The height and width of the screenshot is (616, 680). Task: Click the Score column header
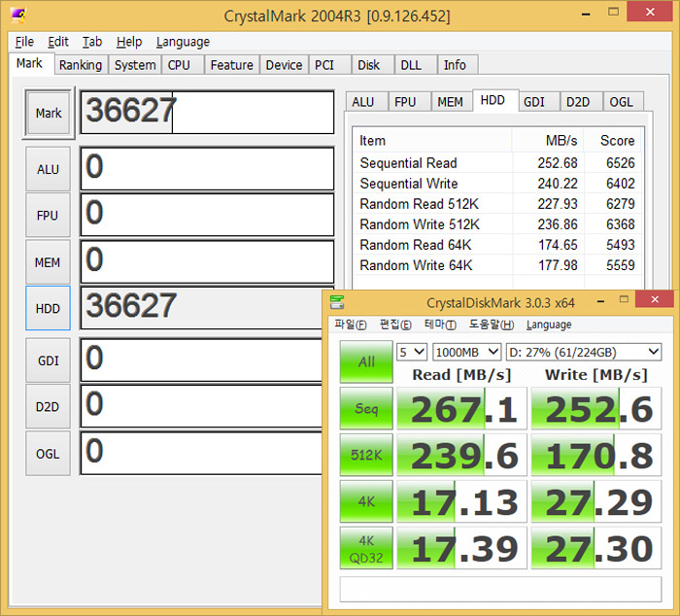[x=612, y=141]
